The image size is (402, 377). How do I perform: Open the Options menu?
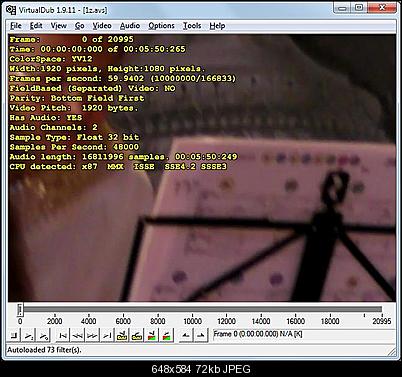coord(161,26)
